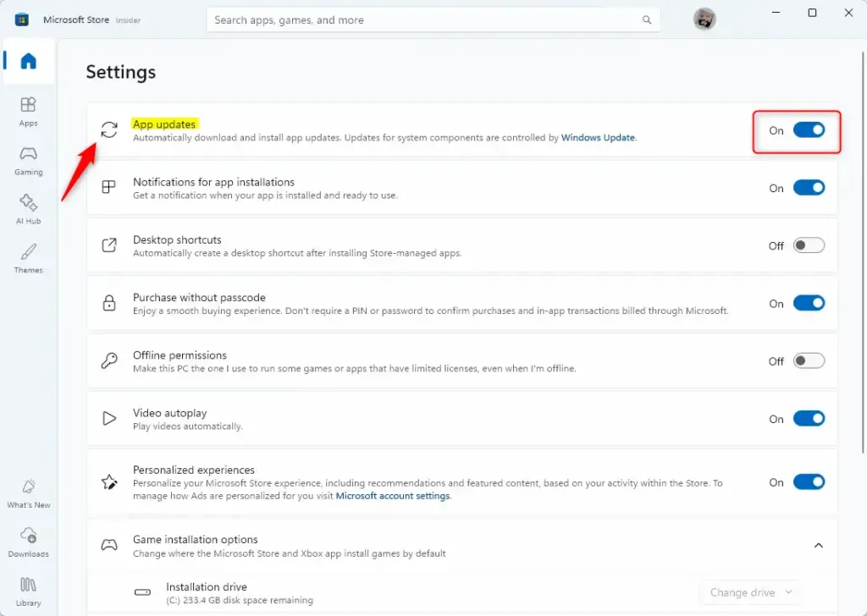Click the search apps, games, and more box
The height and width of the screenshot is (616, 867).
pos(433,20)
